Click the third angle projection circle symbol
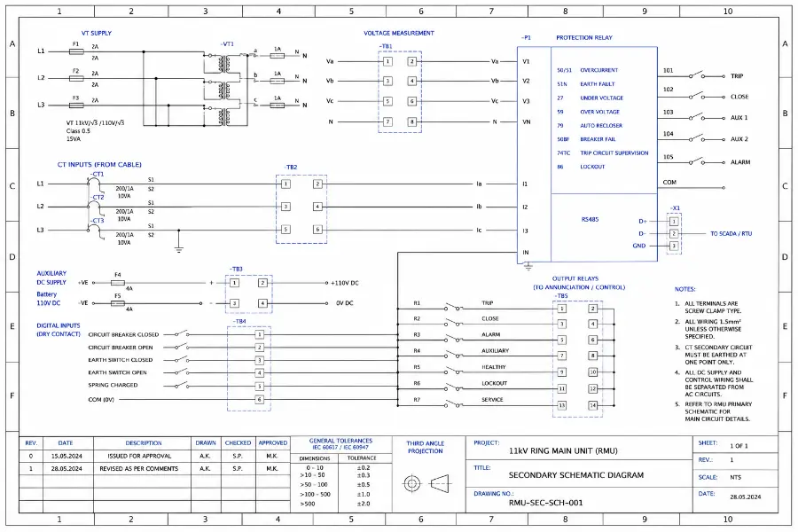Screen dimensions: 798x532 [x=411, y=483]
